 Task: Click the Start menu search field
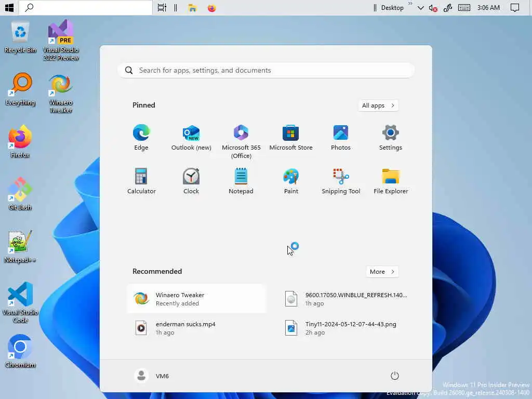[x=266, y=70]
